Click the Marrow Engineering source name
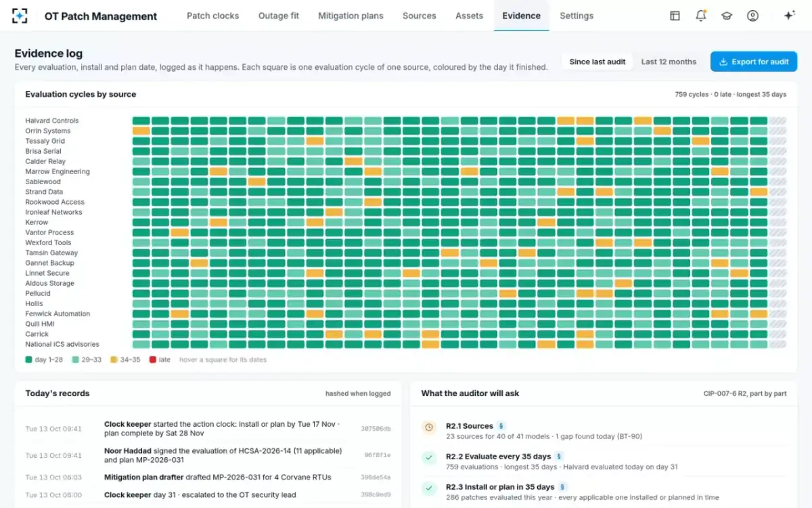 point(58,171)
